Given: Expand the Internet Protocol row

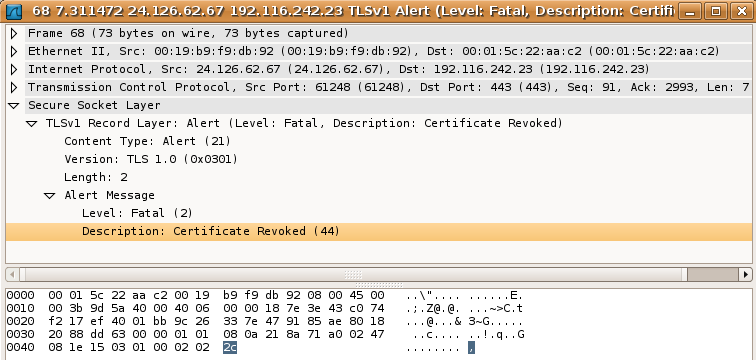Looking at the screenshot, I should click(14, 69).
